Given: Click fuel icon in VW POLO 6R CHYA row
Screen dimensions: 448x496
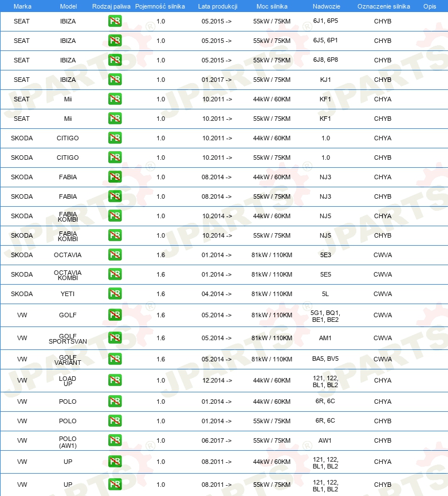Looking at the screenshot, I should point(115,401).
